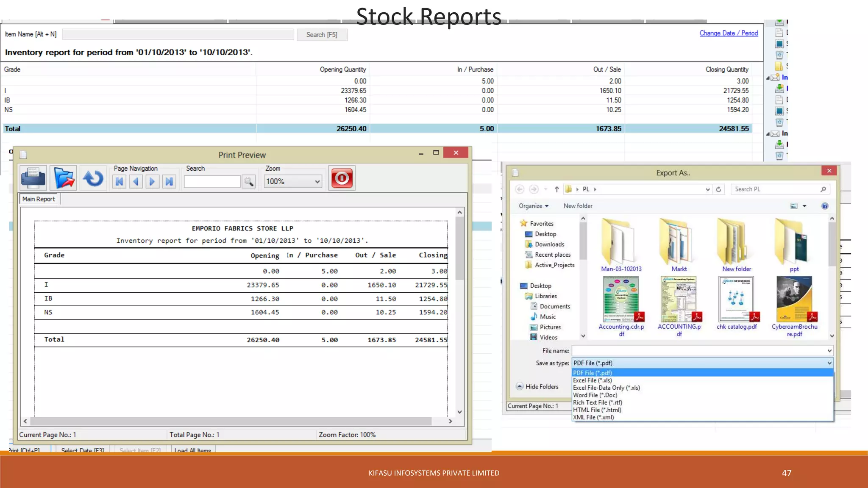Select Videos in navigation tree

[x=548, y=338]
